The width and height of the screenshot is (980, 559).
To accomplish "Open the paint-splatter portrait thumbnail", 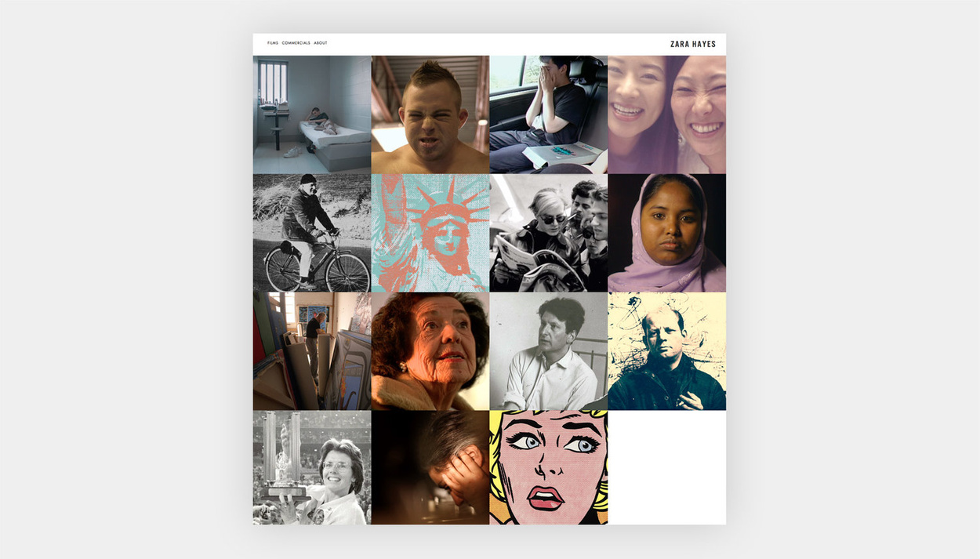I will pyautogui.click(x=667, y=351).
